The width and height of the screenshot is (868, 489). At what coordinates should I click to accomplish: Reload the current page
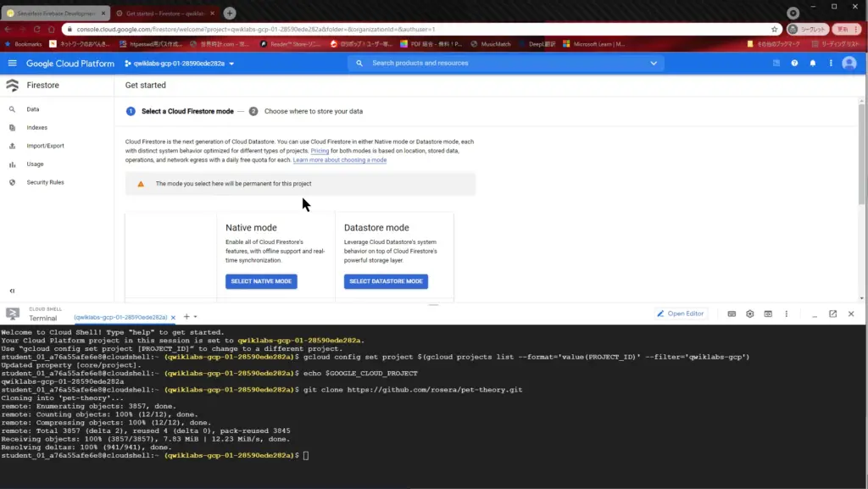pos(37,30)
